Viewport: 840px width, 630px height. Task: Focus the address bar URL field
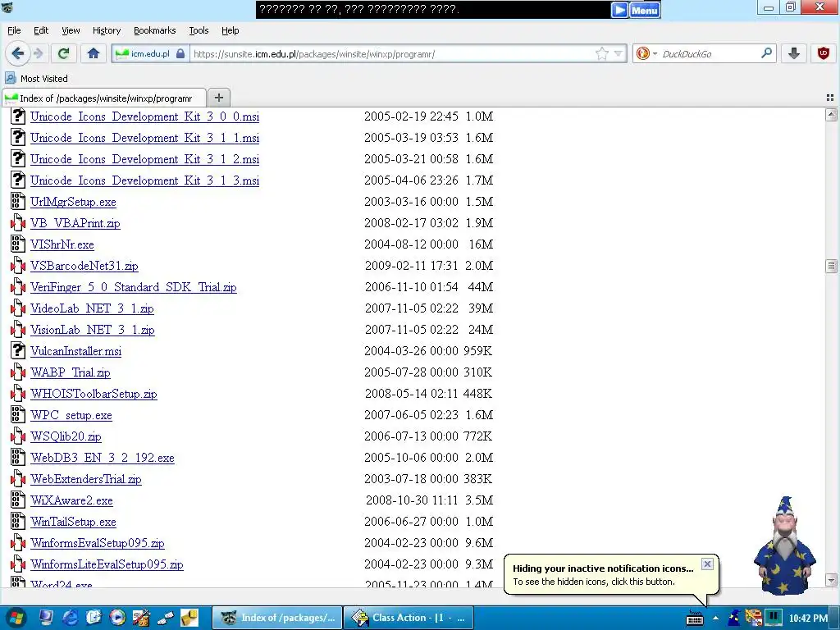click(x=393, y=53)
